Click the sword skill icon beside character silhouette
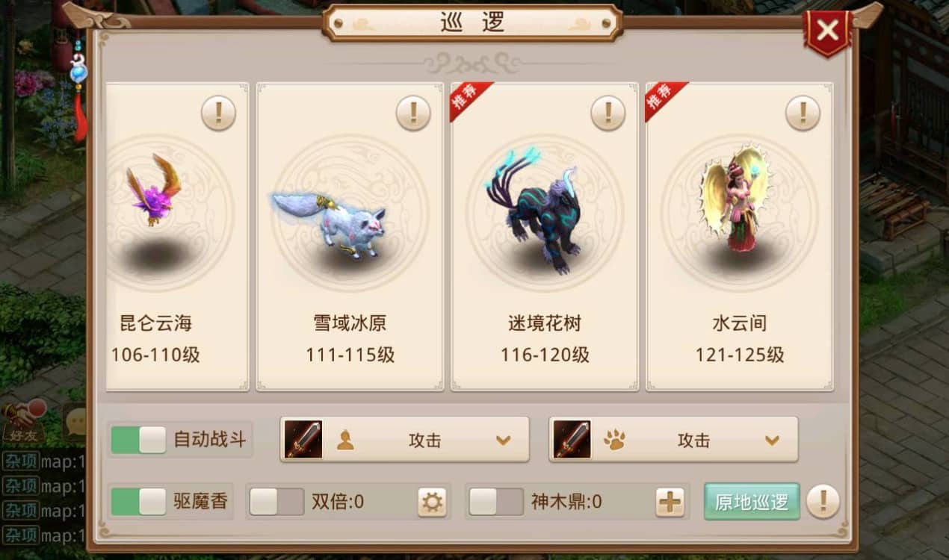This screenshot has width=949, height=560. tap(303, 439)
